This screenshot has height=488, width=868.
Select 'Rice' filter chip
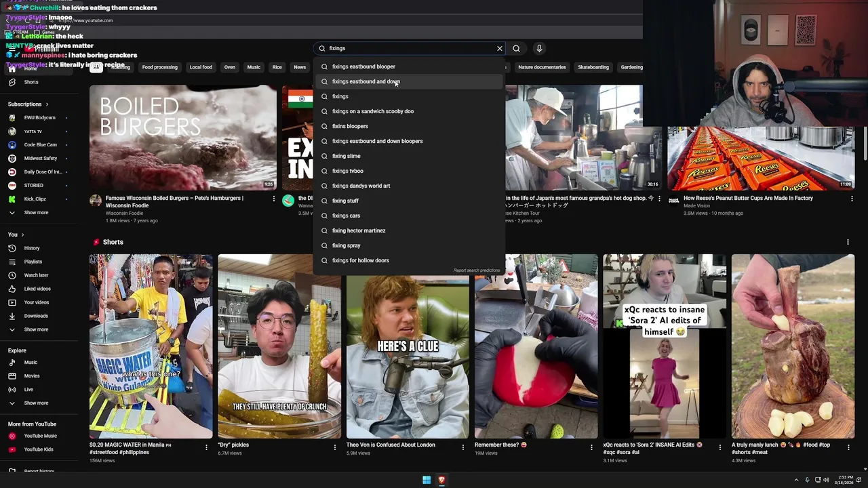(277, 67)
